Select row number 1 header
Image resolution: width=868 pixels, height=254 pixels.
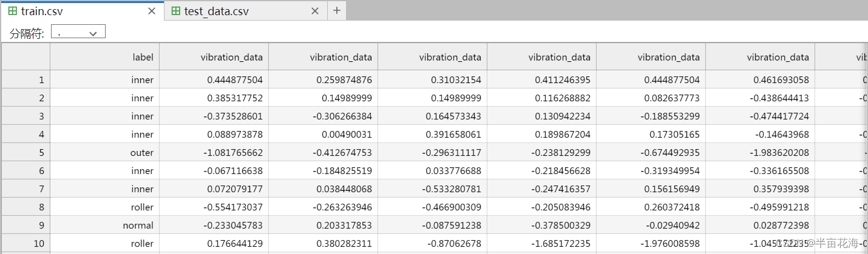coord(25,79)
